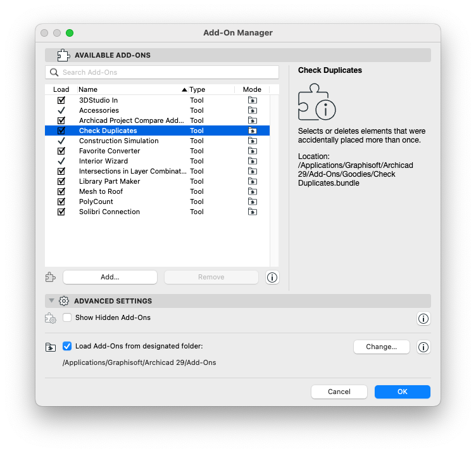The image size is (476, 453).
Task: Sort list by Load column header
Action: (x=61, y=89)
